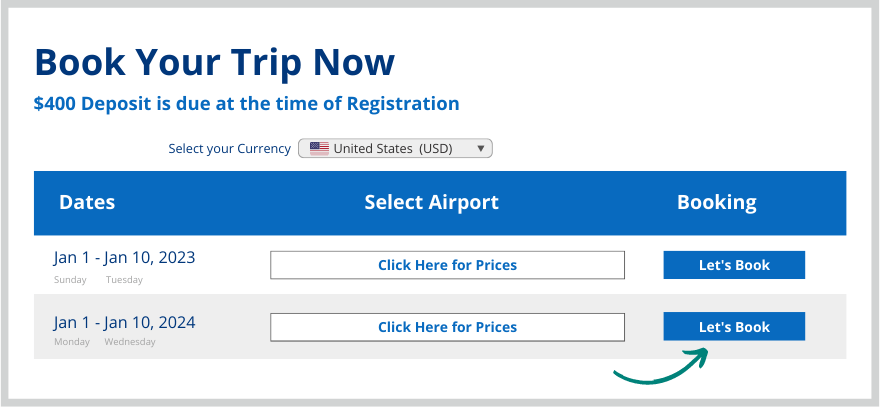Click the Book Your Trip Now heading
Viewport: 880px width, 407px height.
coord(214,62)
